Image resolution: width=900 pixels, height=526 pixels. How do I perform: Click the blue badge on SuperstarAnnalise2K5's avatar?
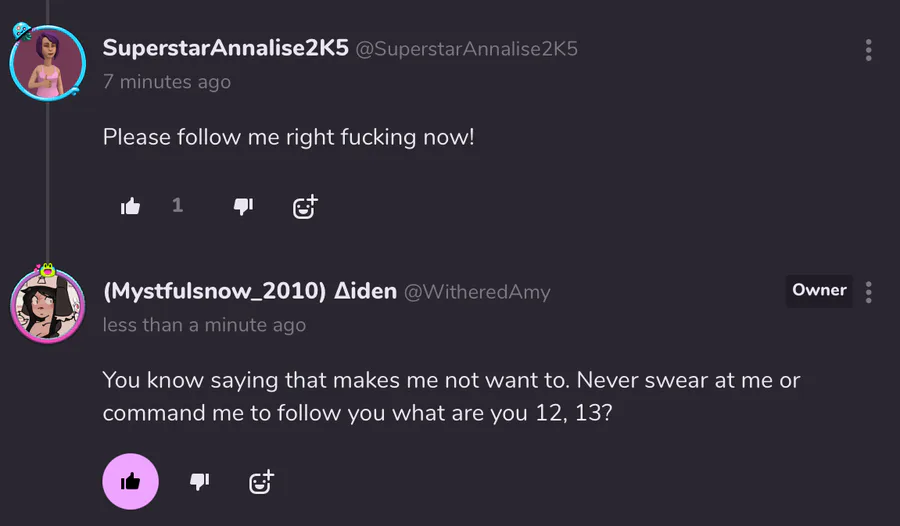(22, 32)
